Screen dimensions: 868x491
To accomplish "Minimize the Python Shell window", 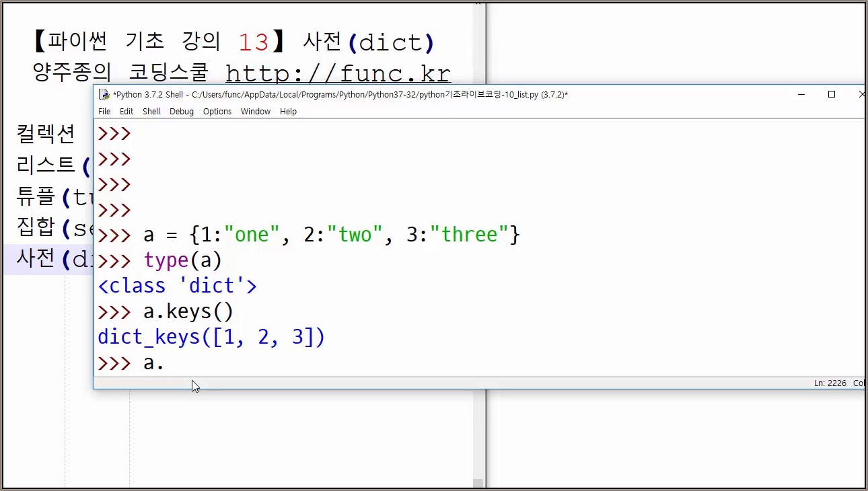I will 801,95.
